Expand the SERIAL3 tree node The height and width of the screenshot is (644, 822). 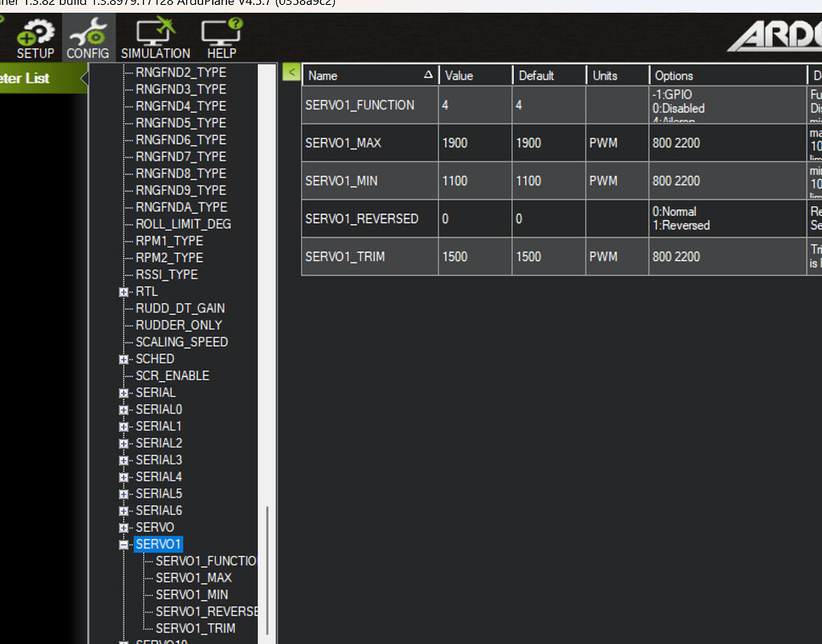coord(124,461)
